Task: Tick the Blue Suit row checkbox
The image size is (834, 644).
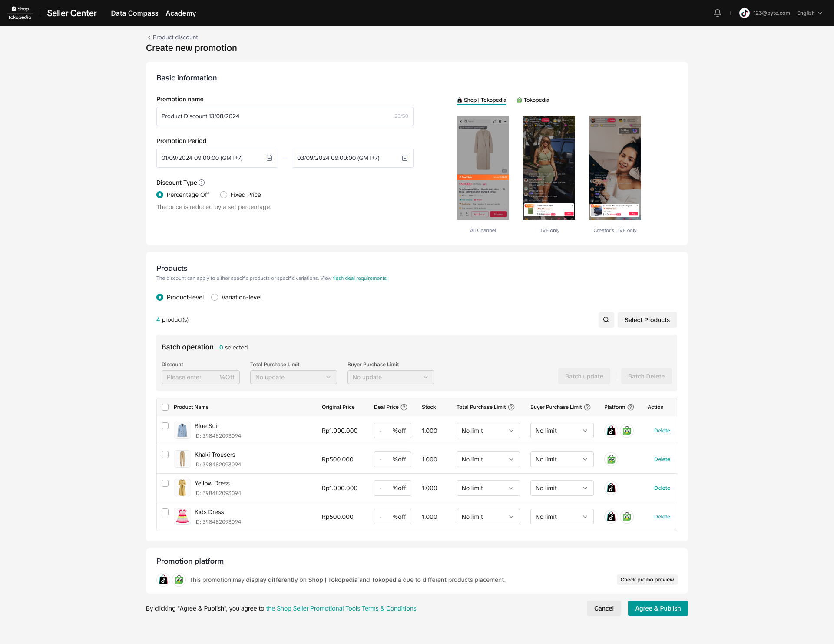Action: click(x=165, y=426)
